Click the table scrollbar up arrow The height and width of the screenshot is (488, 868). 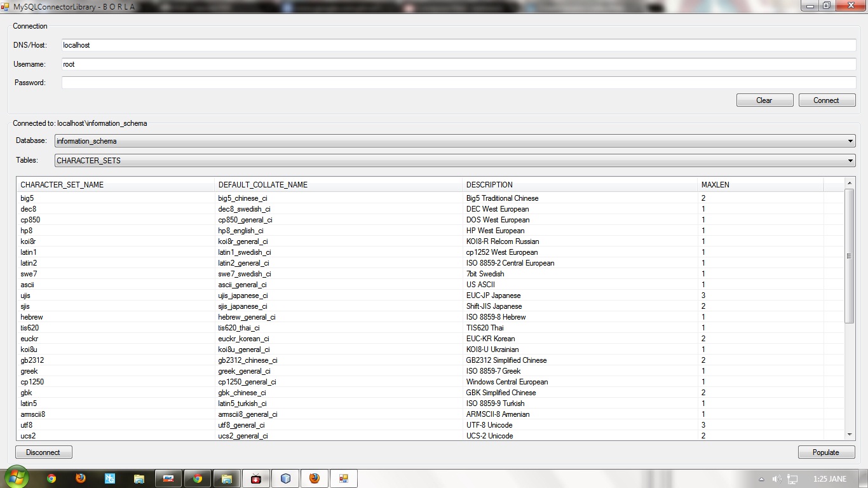pos(850,183)
